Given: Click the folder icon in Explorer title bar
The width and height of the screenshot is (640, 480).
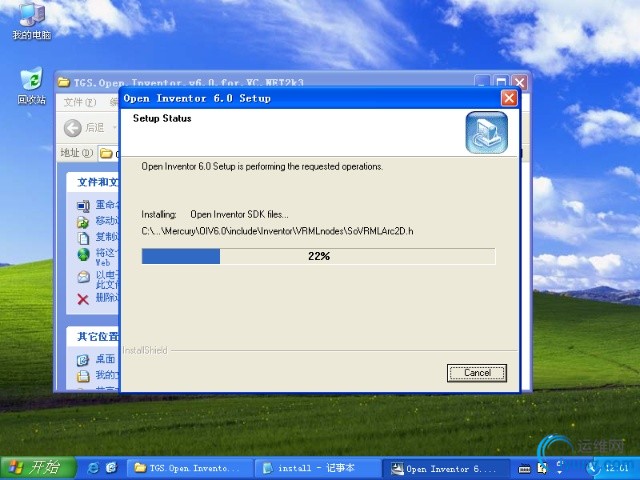Looking at the screenshot, I should 63,82.
